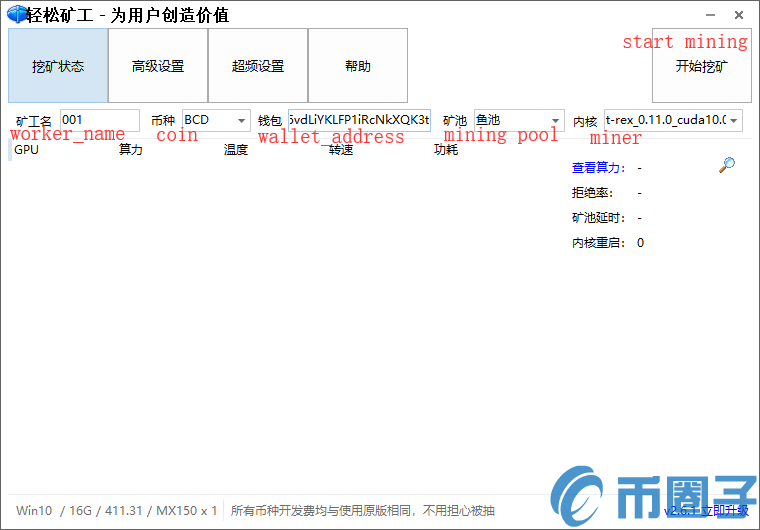This screenshot has height=530, width=760.
Task: Minimize the 轻松矿工 window
Action: [711, 15]
